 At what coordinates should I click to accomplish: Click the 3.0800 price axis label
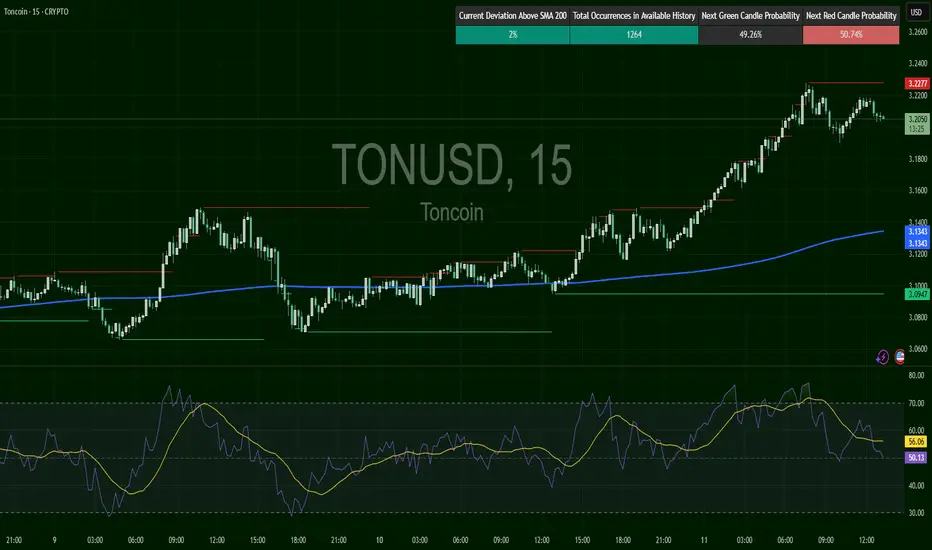[x=918, y=318]
